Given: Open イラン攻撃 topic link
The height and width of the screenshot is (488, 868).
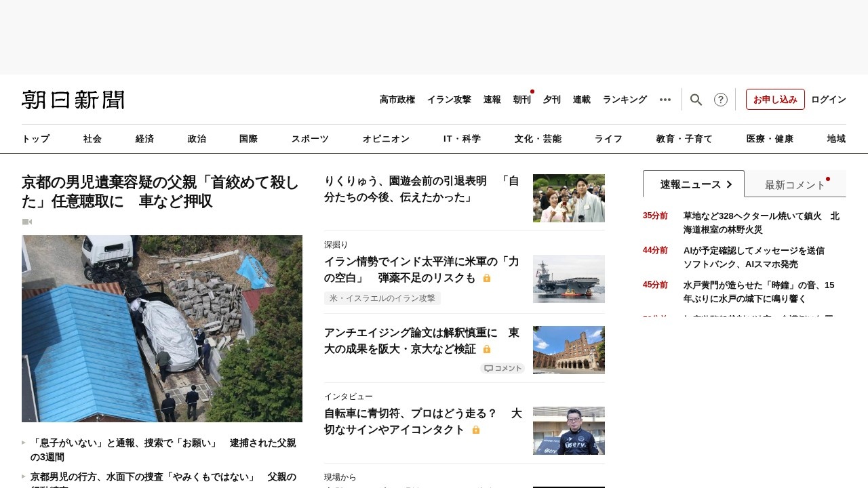Looking at the screenshot, I should pyautogui.click(x=449, y=100).
